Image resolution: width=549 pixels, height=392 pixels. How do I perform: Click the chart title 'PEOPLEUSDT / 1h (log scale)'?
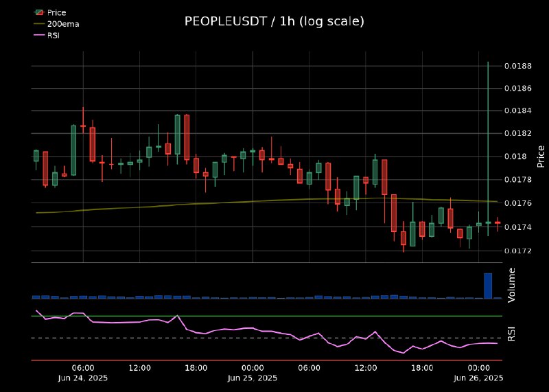click(274, 22)
